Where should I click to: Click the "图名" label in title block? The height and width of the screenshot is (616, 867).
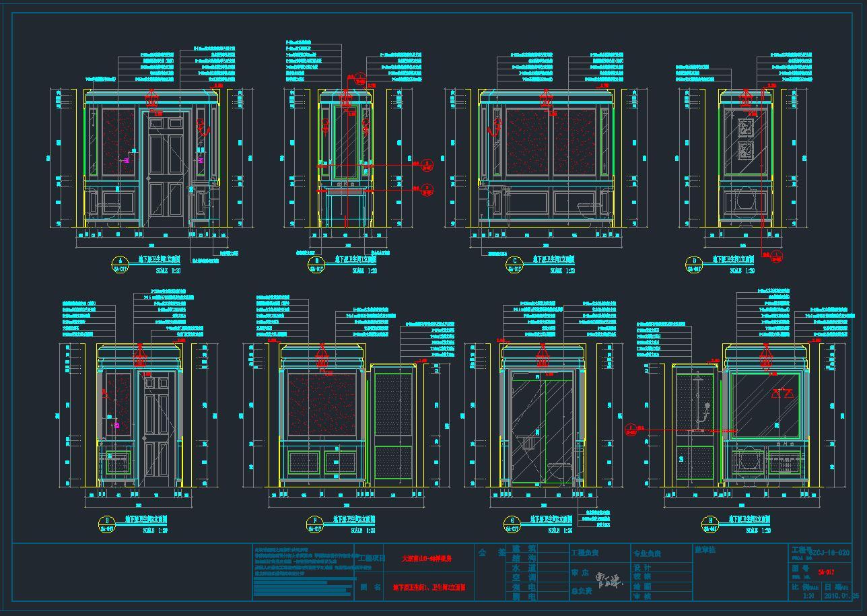pos(370,587)
